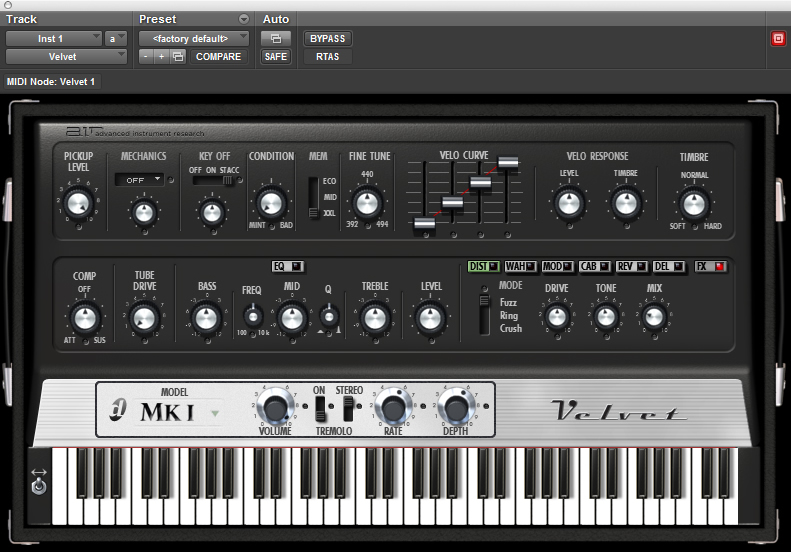
Task: Click the distortion Mix knob
Action: point(654,317)
